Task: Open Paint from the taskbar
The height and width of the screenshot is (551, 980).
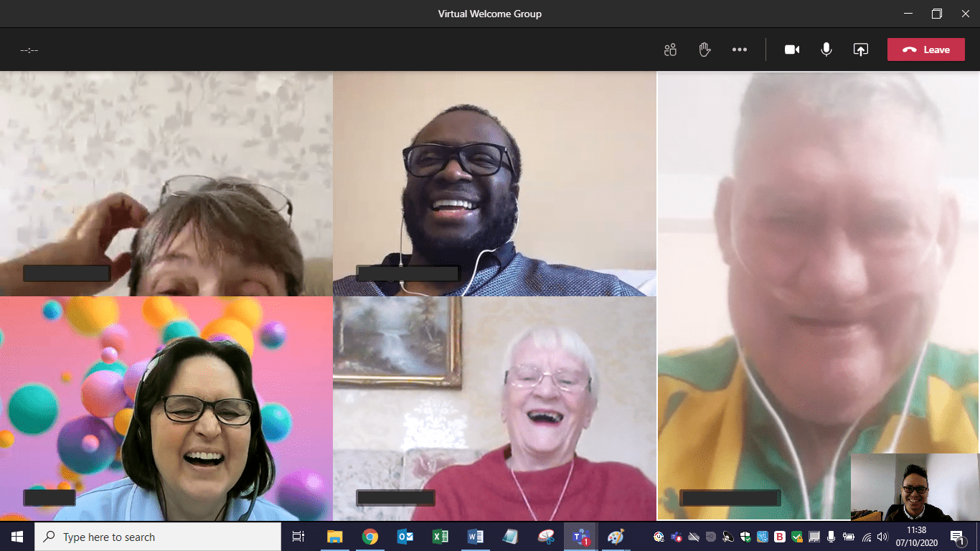Action: [x=616, y=537]
